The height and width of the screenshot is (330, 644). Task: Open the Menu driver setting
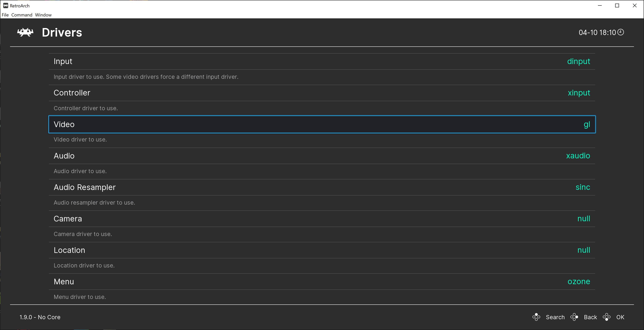point(322,282)
